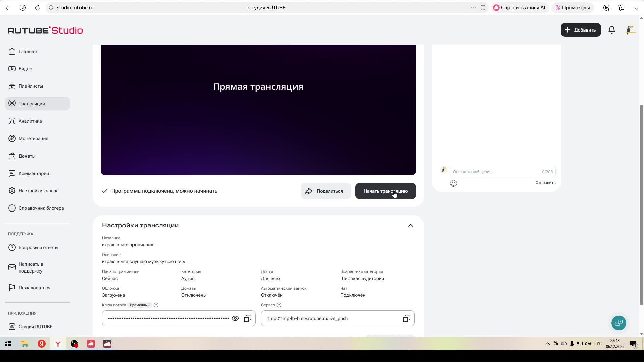Reveal the hidden stream key
Viewport: 644px width, 362px height.
point(235,318)
